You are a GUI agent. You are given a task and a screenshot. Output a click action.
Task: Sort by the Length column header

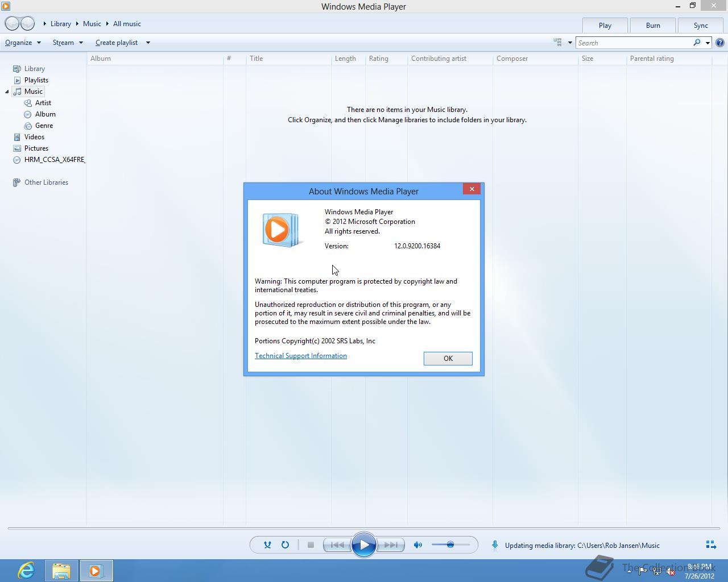click(348, 59)
